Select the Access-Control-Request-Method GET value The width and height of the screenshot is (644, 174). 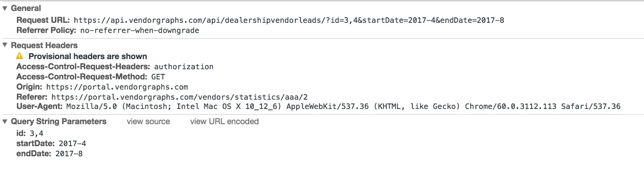158,77
